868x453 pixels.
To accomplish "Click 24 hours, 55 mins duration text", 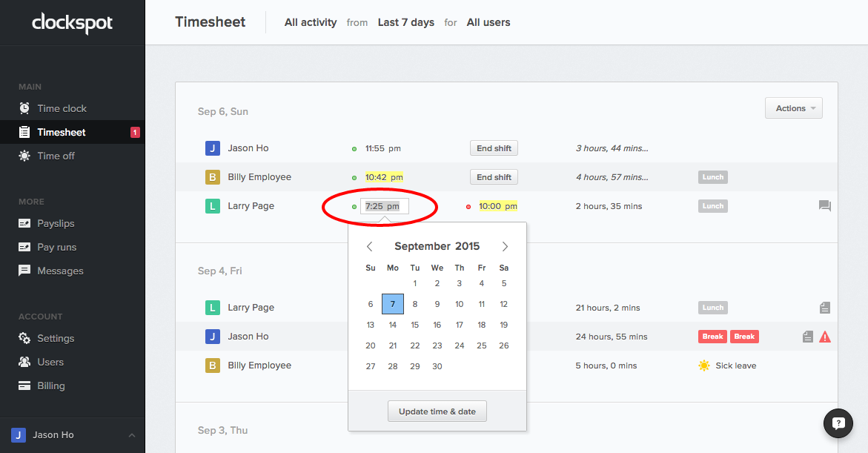I will [611, 337].
